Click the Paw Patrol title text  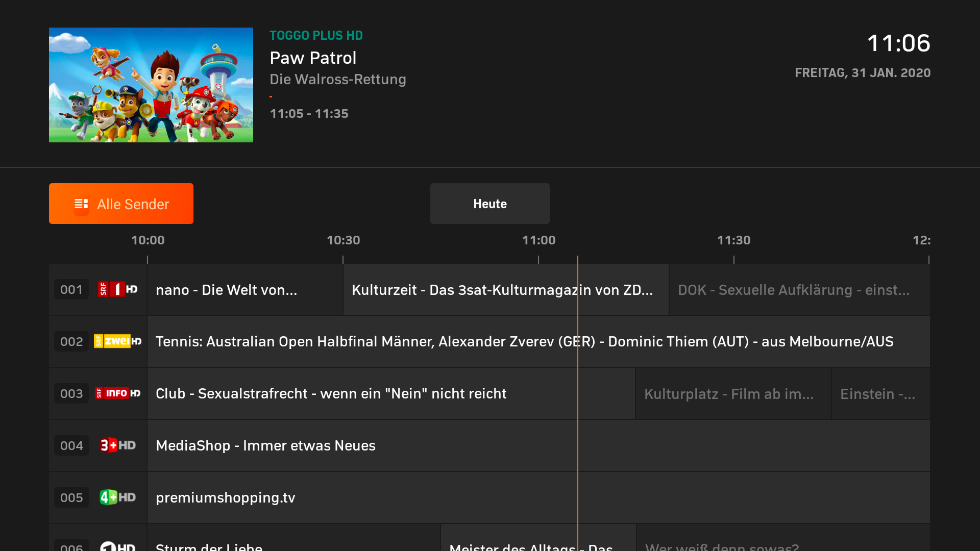pos(313,58)
